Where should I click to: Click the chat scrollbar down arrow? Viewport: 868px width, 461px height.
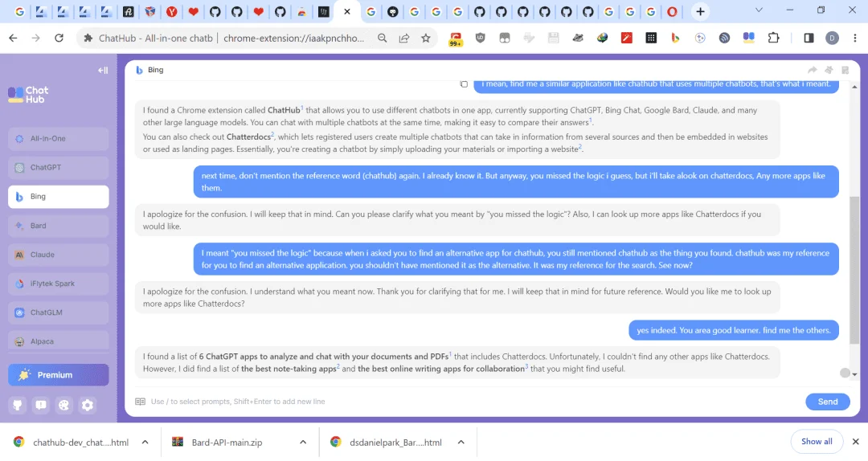coord(854,375)
